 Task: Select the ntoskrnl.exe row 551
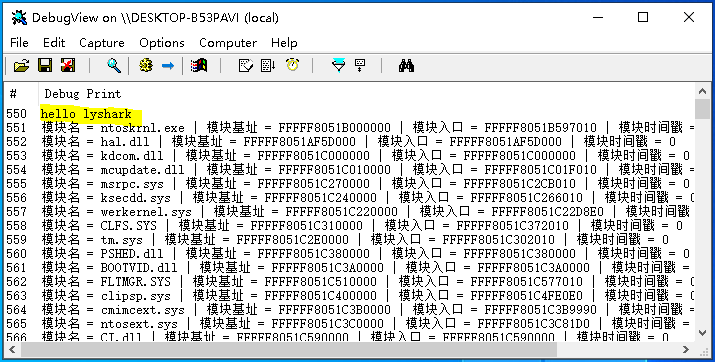click(x=350, y=128)
